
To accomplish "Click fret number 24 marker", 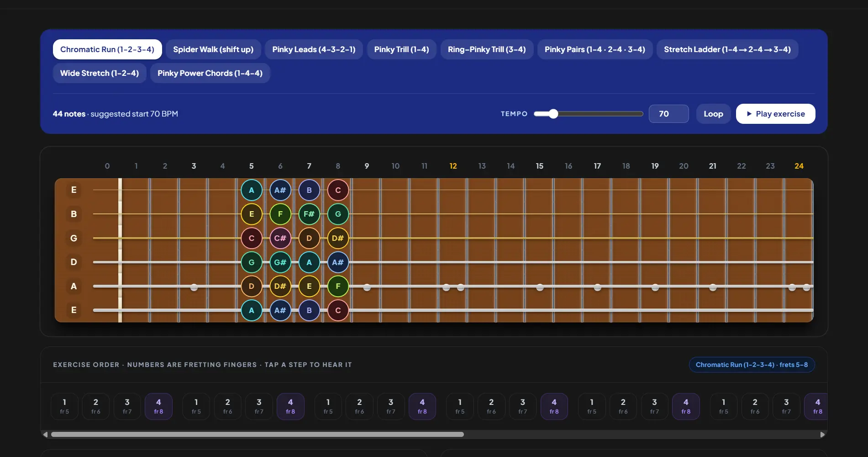I will [799, 166].
